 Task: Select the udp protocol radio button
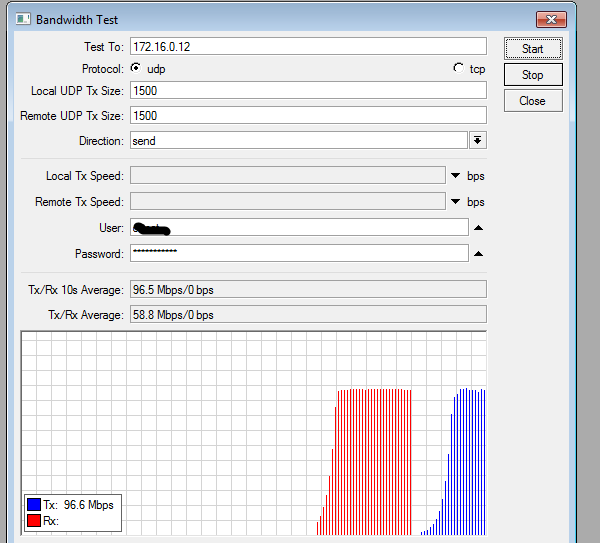[135, 68]
